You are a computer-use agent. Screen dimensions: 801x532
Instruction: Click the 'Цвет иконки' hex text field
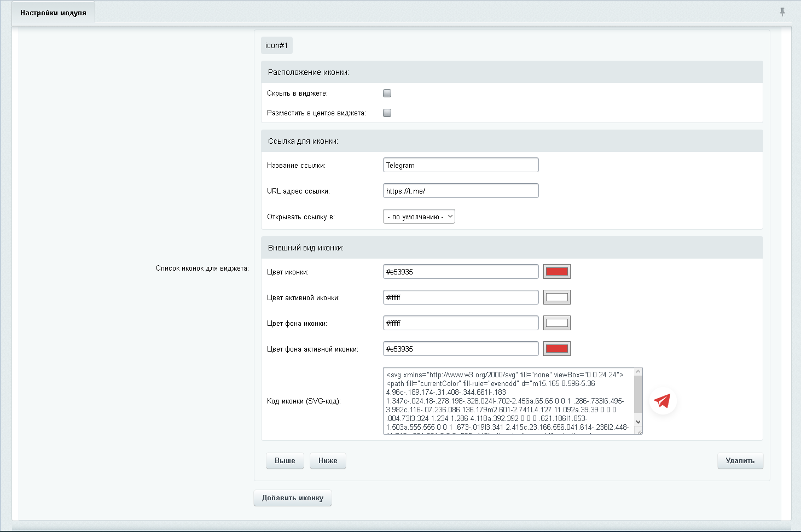[460, 272]
